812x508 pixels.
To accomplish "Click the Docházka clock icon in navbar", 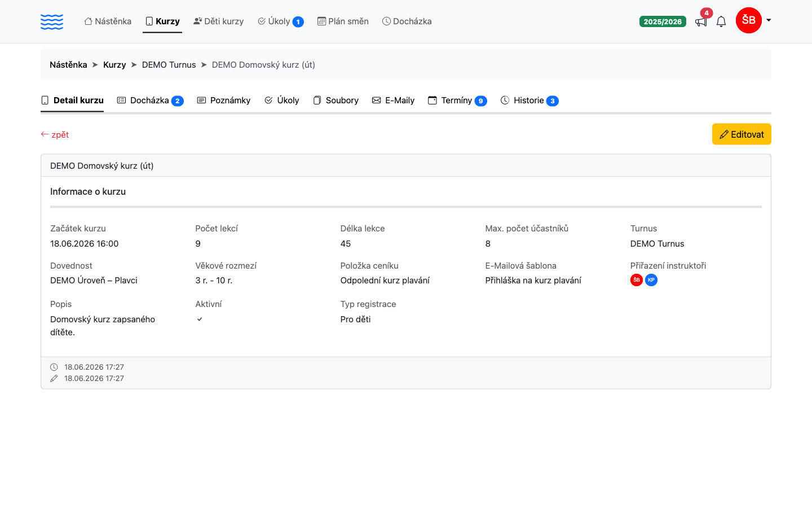I will pyautogui.click(x=386, y=21).
